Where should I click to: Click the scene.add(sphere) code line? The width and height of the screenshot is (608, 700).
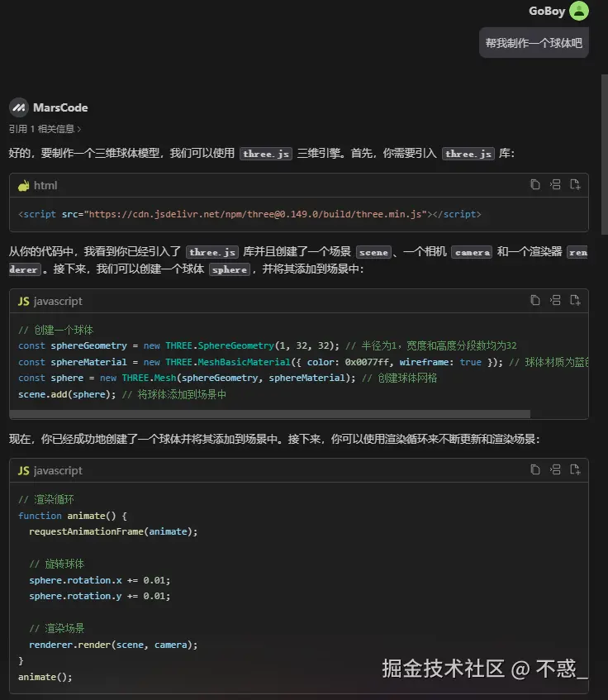point(121,394)
